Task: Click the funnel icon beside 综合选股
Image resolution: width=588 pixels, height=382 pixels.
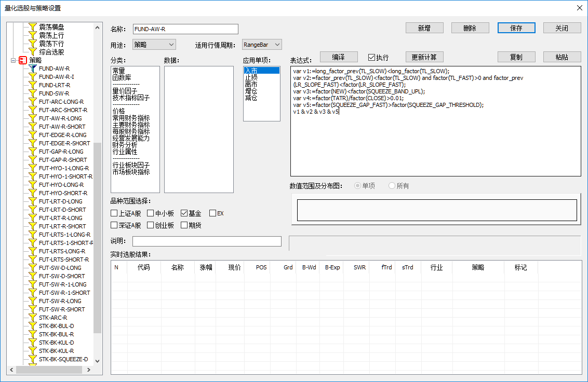Action: coord(33,52)
